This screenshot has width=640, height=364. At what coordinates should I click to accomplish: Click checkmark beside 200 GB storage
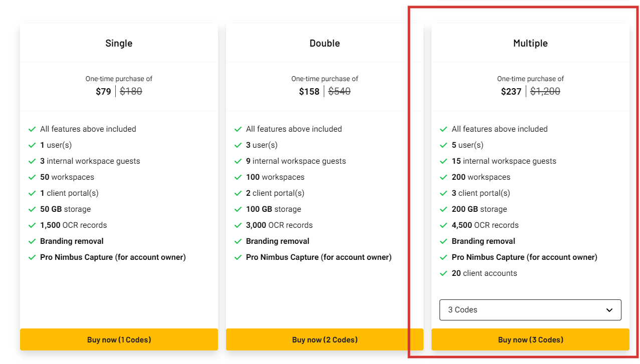(x=443, y=209)
